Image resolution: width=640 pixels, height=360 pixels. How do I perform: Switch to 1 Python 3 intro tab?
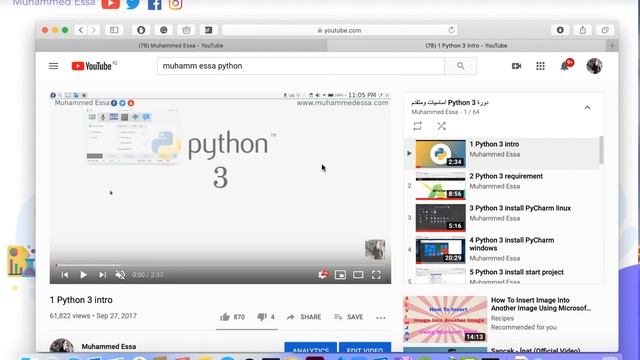466,46
